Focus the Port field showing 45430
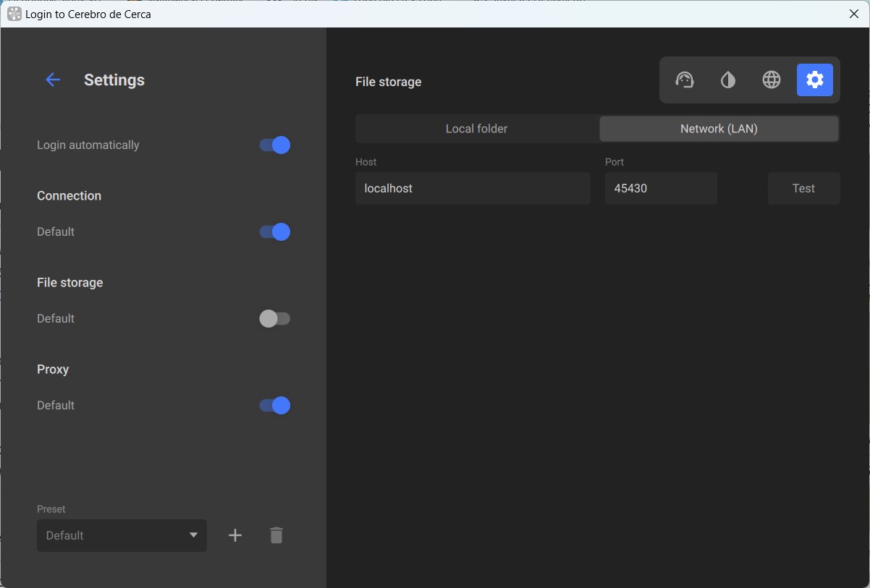The height and width of the screenshot is (588, 870). pyautogui.click(x=661, y=188)
